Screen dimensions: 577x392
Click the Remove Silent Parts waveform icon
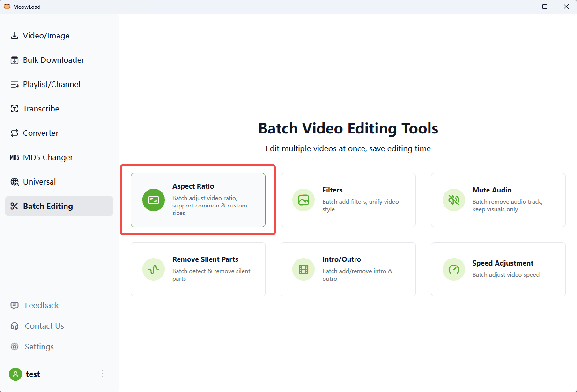154,269
